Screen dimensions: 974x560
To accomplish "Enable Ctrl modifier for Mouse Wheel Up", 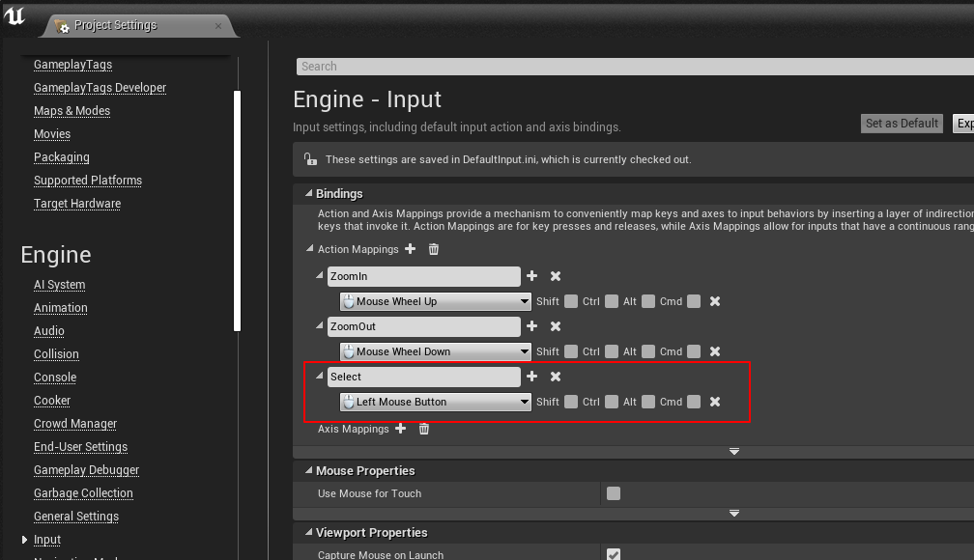I will point(612,301).
